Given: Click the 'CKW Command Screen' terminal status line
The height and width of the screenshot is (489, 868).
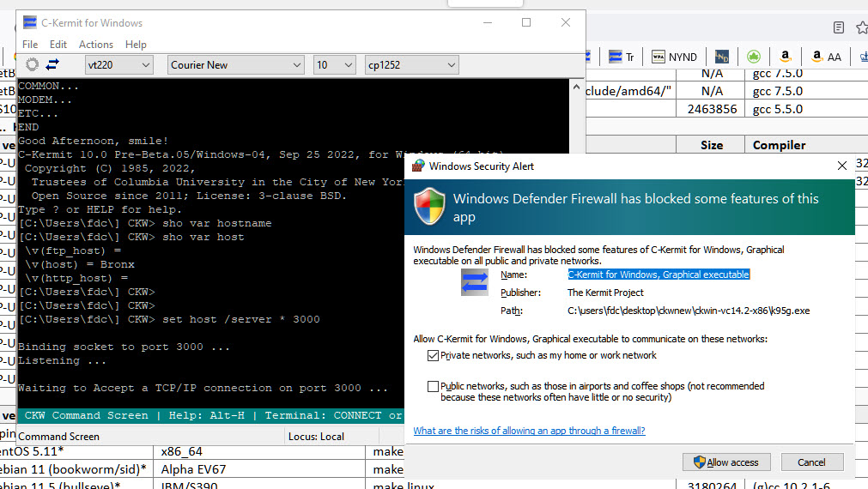Looking at the screenshot, I should (x=211, y=415).
